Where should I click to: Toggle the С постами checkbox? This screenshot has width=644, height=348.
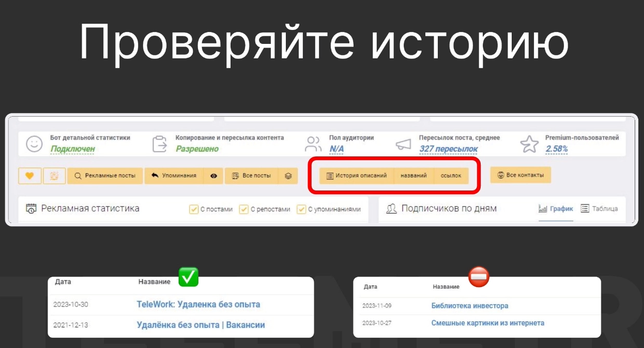click(x=194, y=210)
